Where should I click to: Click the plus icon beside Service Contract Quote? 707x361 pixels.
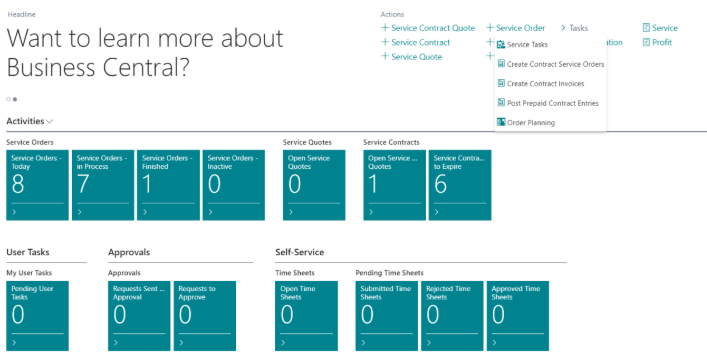(x=385, y=27)
